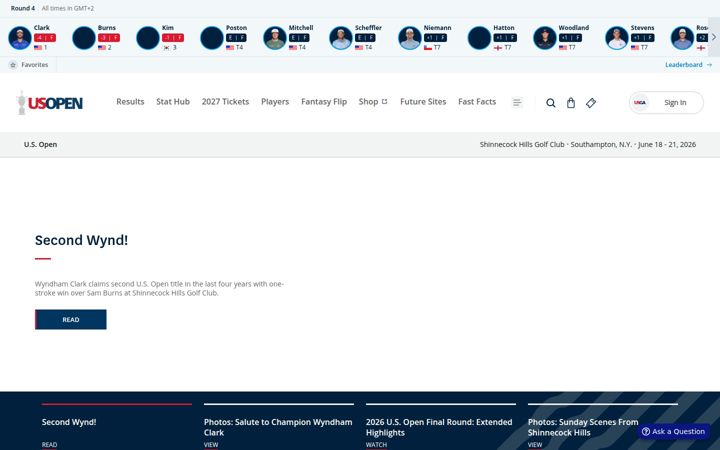Click Kim player avatar
Image resolution: width=720 pixels, height=450 pixels.
pos(148,38)
